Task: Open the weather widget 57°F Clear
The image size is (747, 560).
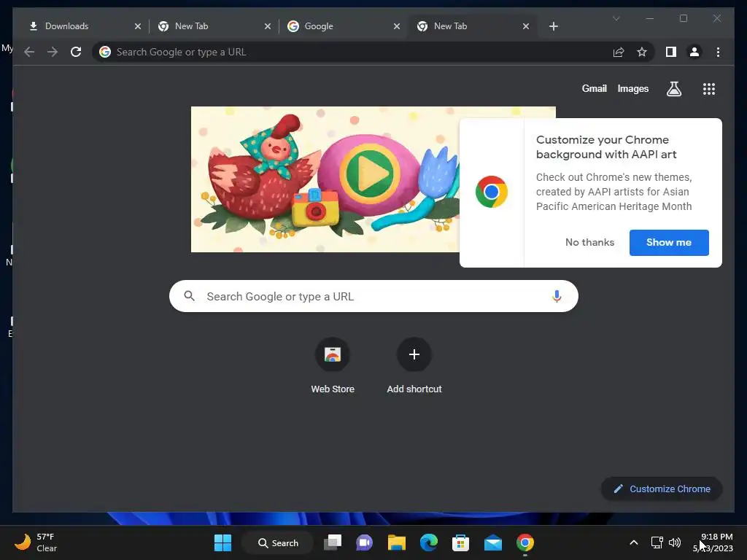Action: pos(36,542)
